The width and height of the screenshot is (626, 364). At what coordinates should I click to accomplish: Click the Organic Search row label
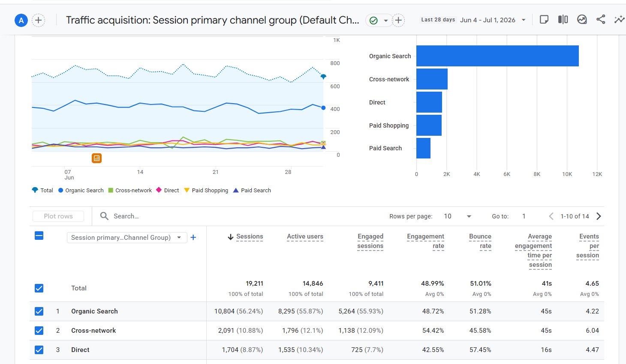click(94, 311)
